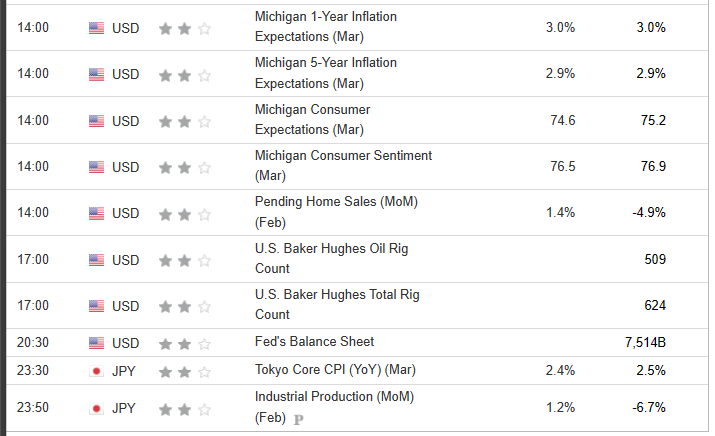The image size is (715, 436).
Task: Click the US flag in Fed's Balance Sheet row
Action: point(96,342)
